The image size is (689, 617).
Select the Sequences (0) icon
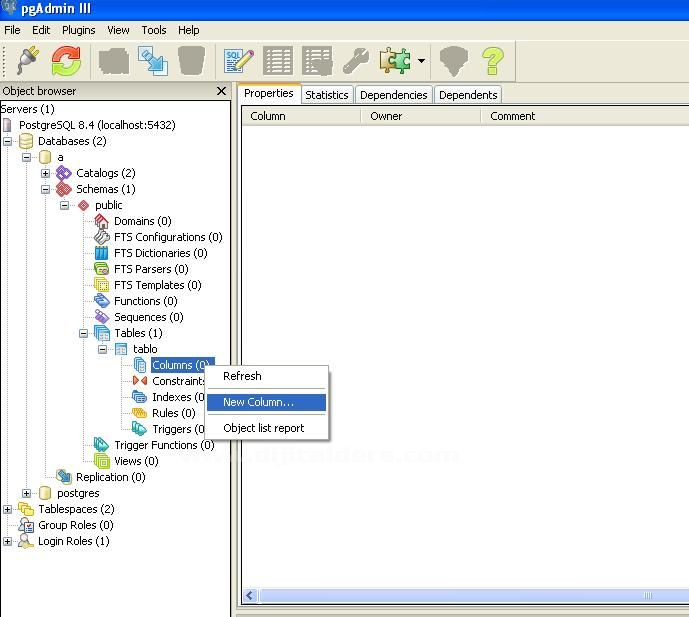pos(102,317)
